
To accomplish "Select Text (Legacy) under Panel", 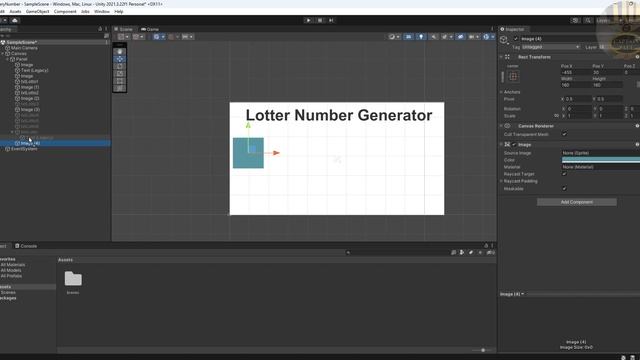I will coord(34,71).
